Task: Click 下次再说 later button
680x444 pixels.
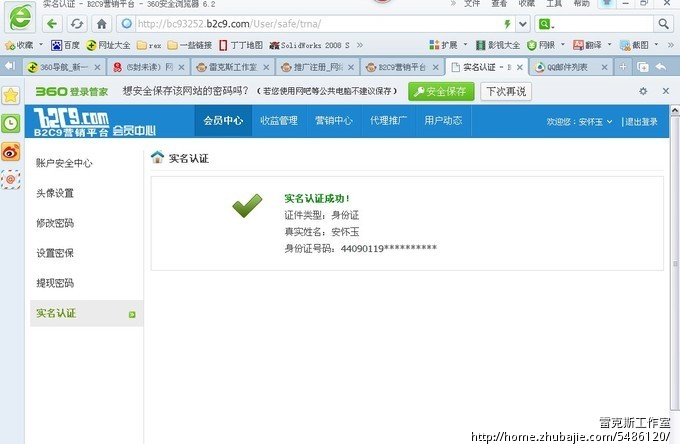Action: point(506,91)
